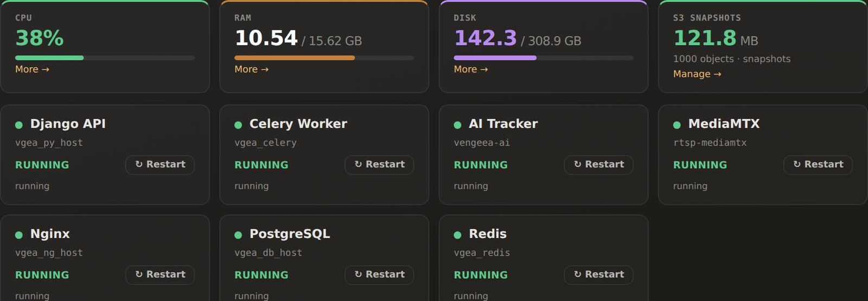
Task: Select the 10.54 RAM value
Action: click(266, 38)
